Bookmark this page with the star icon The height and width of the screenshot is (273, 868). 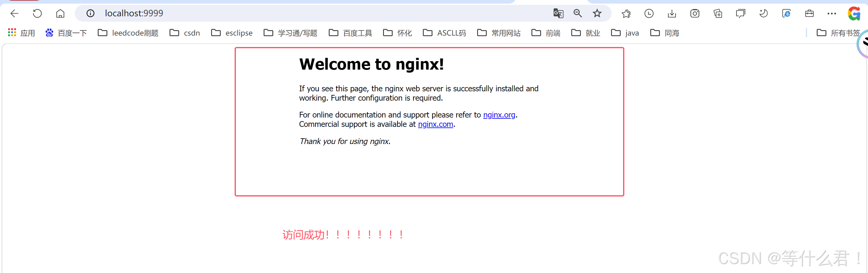click(597, 14)
